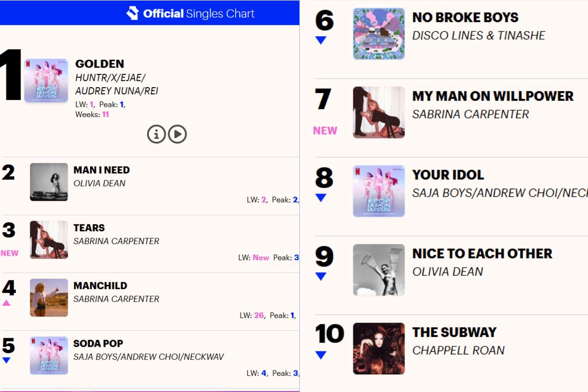Image resolution: width=588 pixels, height=392 pixels.
Task: Click The Subway album cover by Chappell Roan
Action: (x=379, y=349)
